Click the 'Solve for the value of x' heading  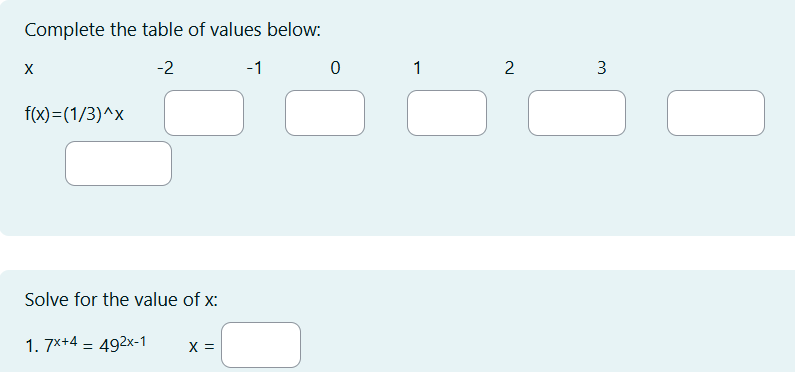(121, 300)
